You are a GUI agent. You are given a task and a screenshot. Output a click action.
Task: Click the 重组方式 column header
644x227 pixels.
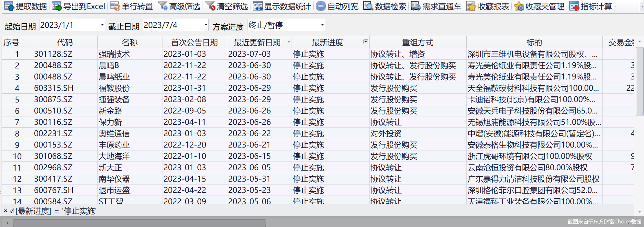click(x=417, y=42)
